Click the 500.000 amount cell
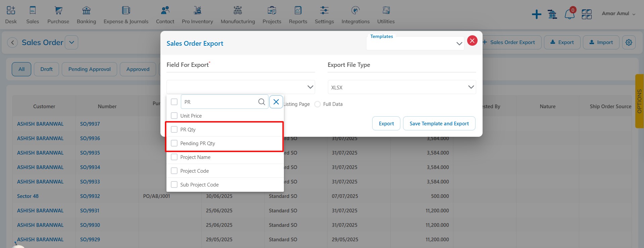This screenshot has height=248, width=644. point(440,196)
